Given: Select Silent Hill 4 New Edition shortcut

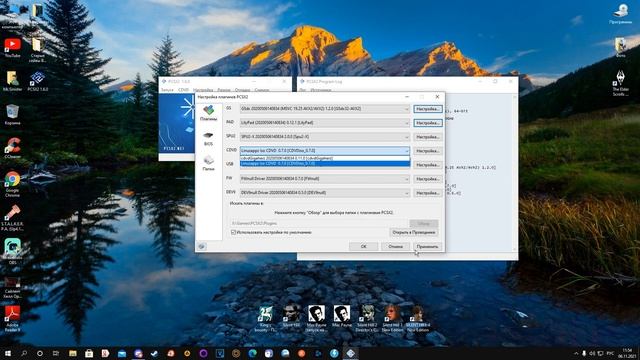Looking at the screenshot, I should pos(418,319).
